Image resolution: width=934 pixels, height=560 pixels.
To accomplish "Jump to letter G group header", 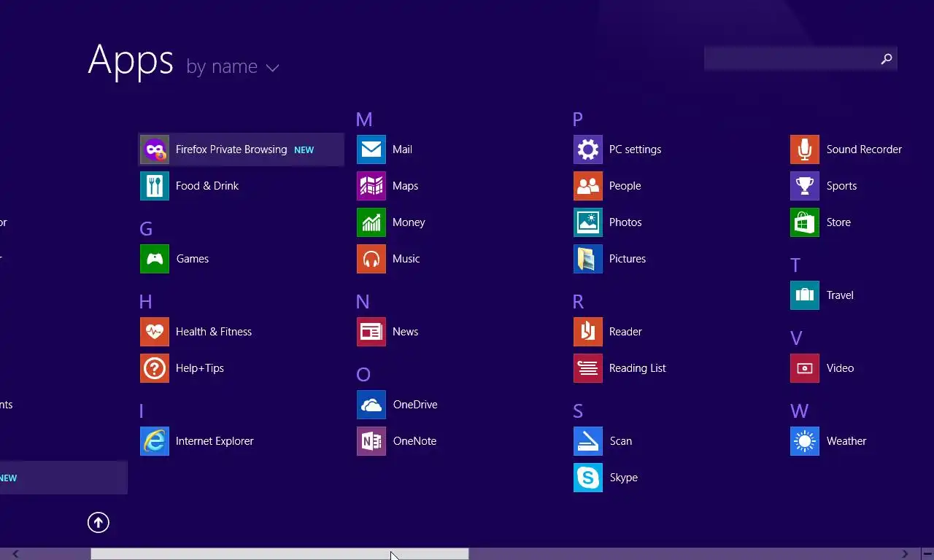I will click(x=146, y=229).
